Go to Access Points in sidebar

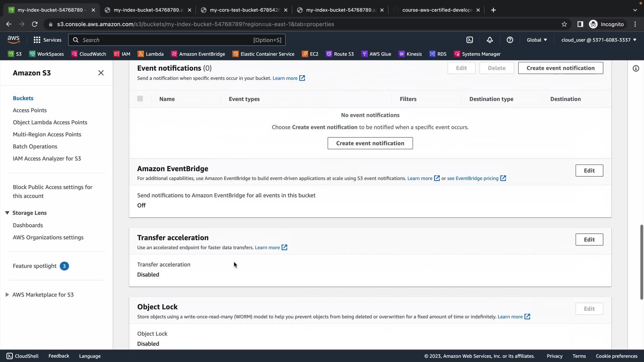(30, 110)
